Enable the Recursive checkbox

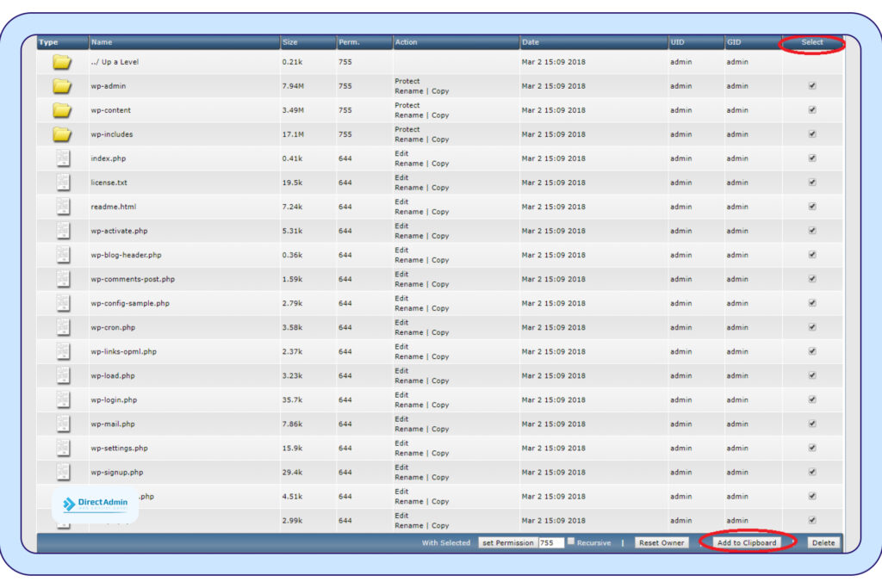pyautogui.click(x=571, y=542)
